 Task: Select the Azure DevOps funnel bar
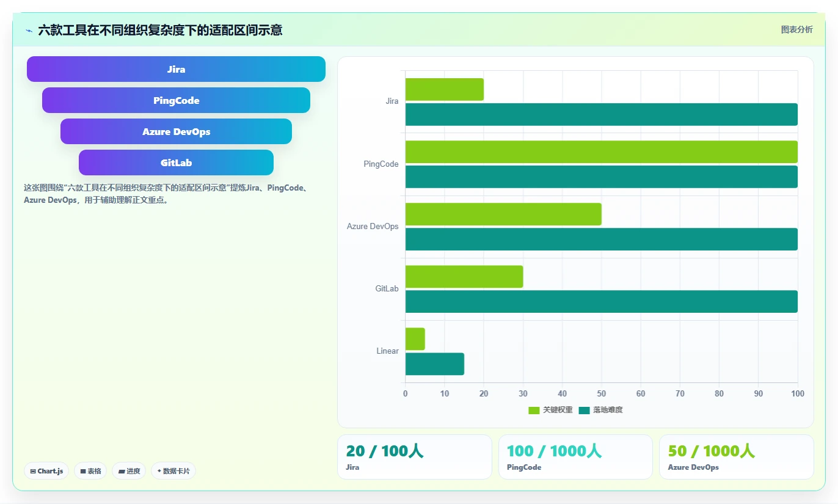pyautogui.click(x=176, y=131)
